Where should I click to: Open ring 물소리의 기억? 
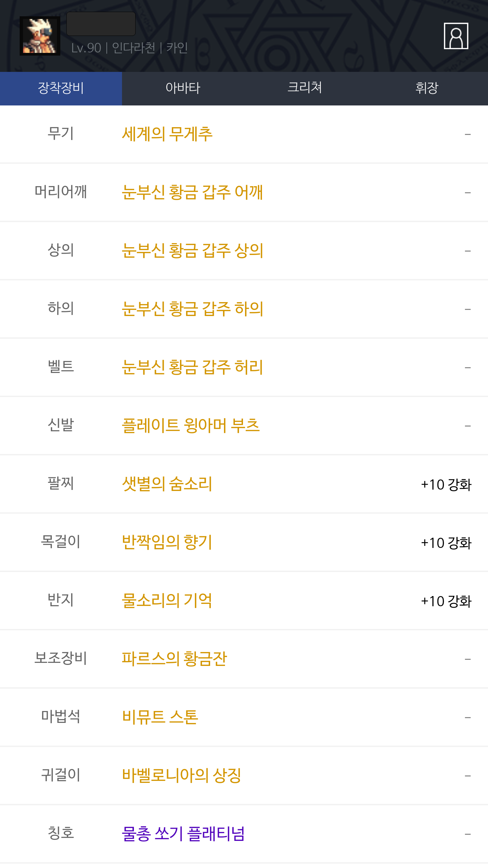167,601
